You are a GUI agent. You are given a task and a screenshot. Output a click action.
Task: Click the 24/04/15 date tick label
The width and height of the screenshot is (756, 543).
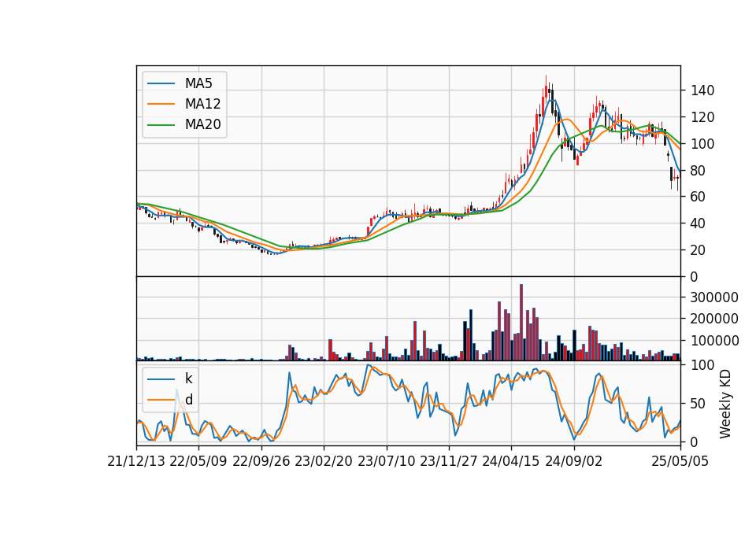click(x=511, y=461)
